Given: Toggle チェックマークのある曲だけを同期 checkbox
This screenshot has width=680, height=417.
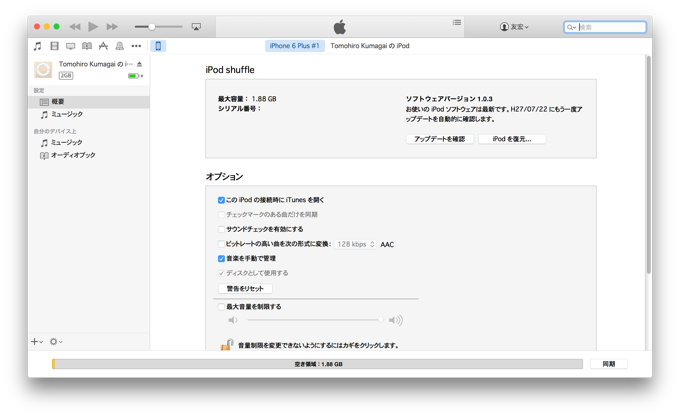Looking at the screenshot, I should [221, 215].
